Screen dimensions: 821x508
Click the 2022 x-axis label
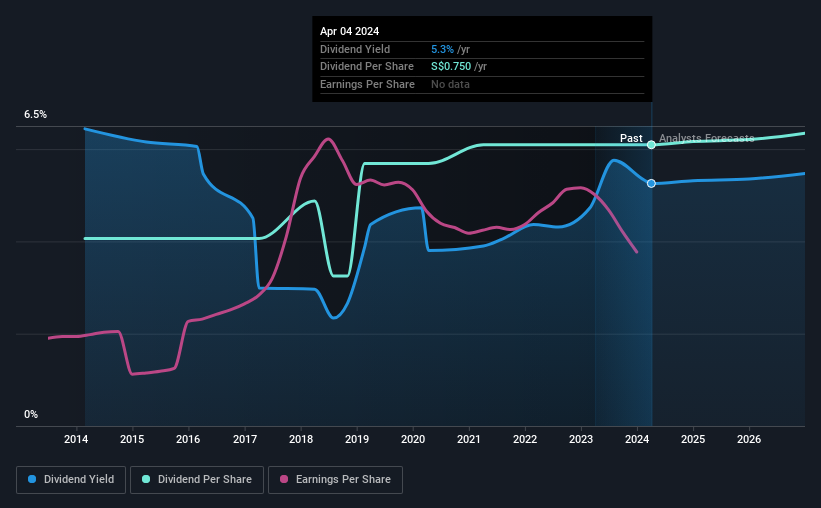click(525, 439)
